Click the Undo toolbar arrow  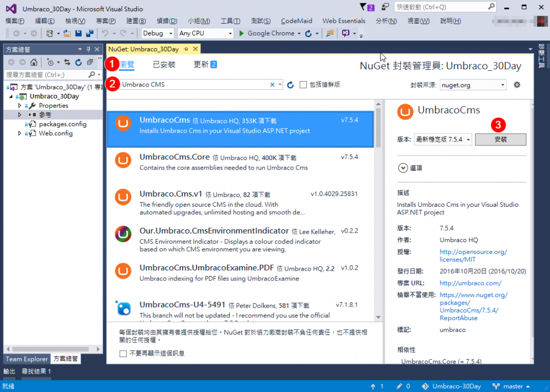click(x=105, y=33)
